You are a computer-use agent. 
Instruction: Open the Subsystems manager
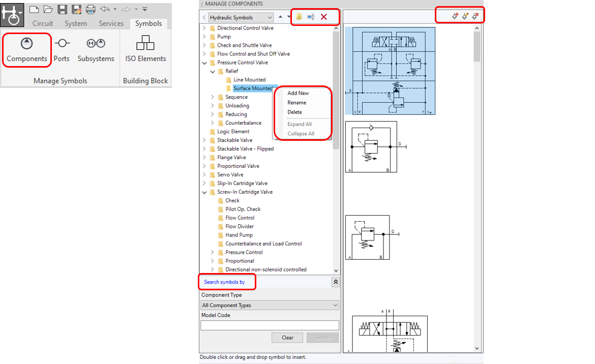96,49
